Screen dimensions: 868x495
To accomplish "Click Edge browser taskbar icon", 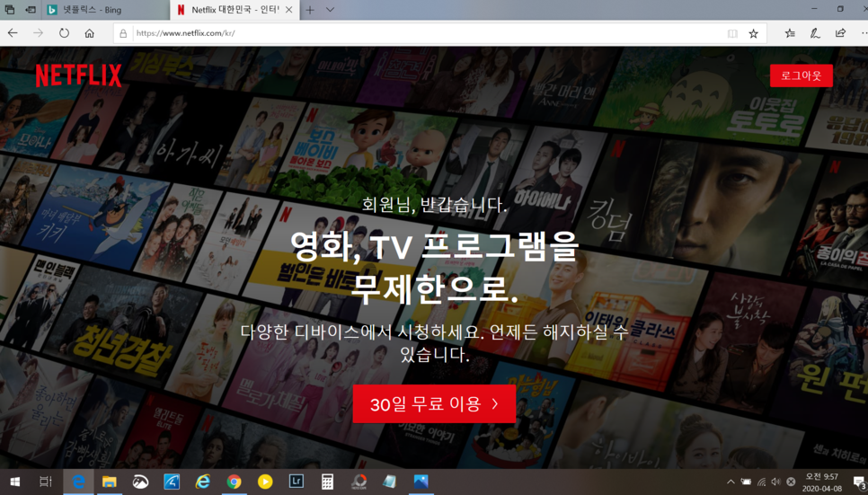I will coord(78,482).
